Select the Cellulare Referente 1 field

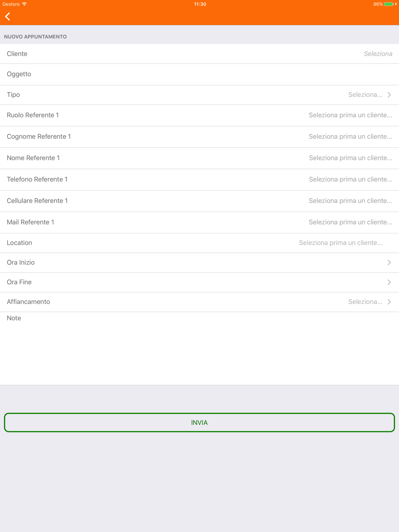[350, 201]
